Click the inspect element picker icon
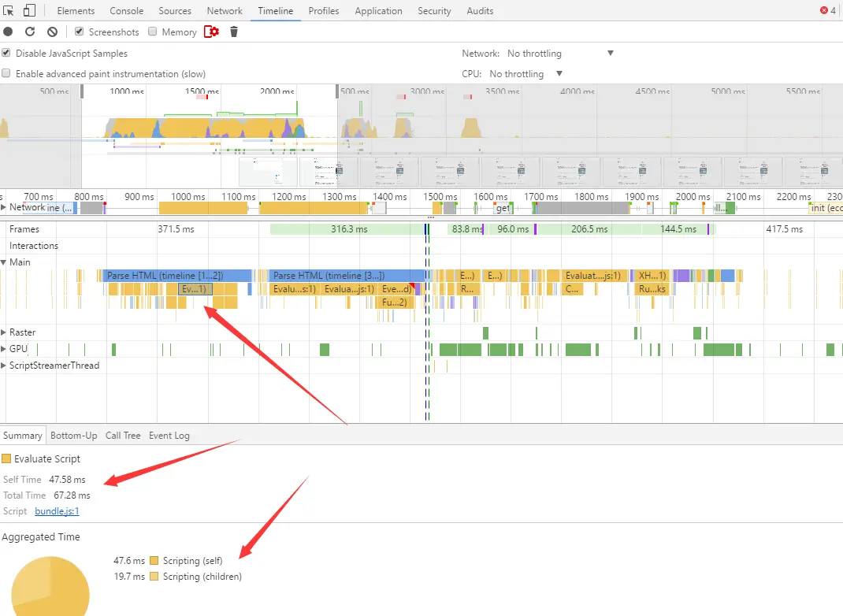The width and height of the screenshot is (843, 616). 9,11
